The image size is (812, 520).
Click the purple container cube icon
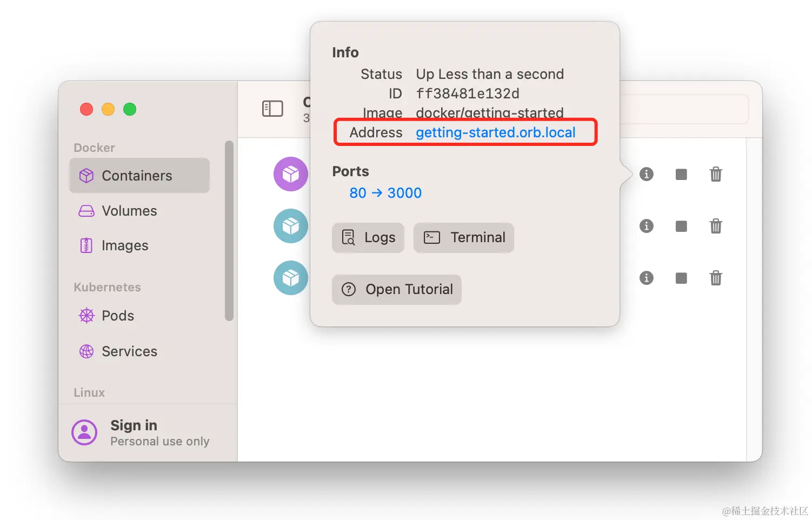(x=291, y=174)
